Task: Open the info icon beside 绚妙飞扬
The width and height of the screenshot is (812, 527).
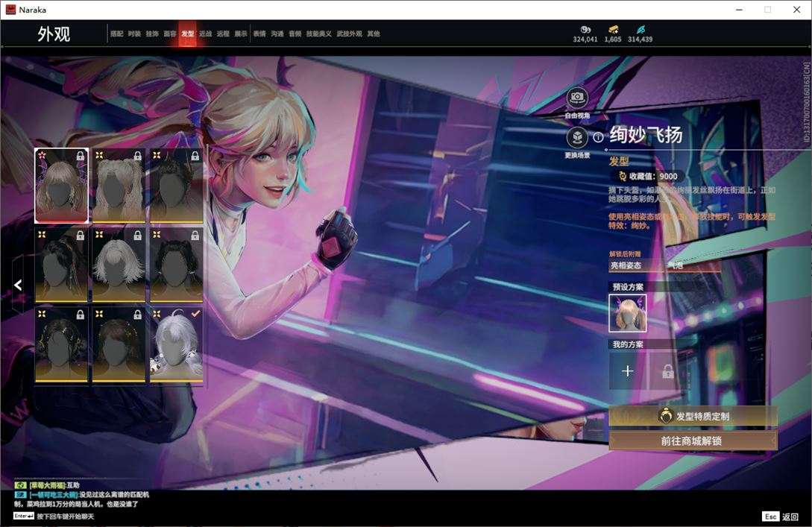Action: pos(598,137)
